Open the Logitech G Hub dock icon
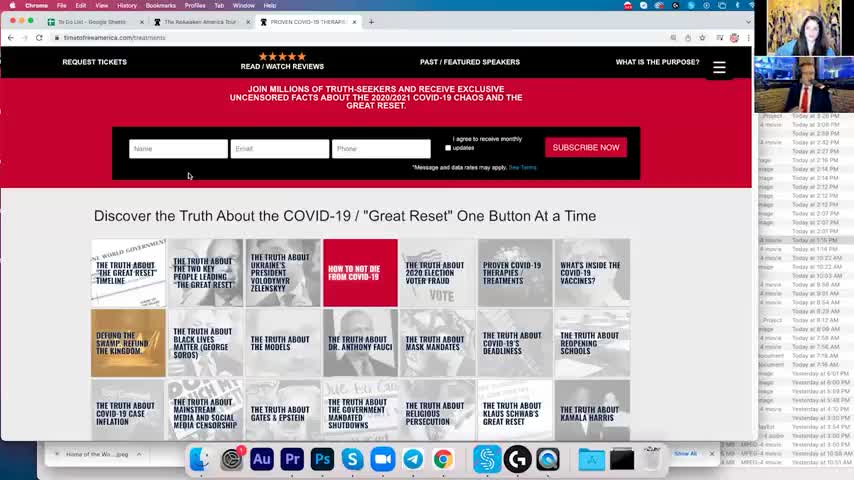The width and height of the screenshot is (854, 480). [517, 459]
